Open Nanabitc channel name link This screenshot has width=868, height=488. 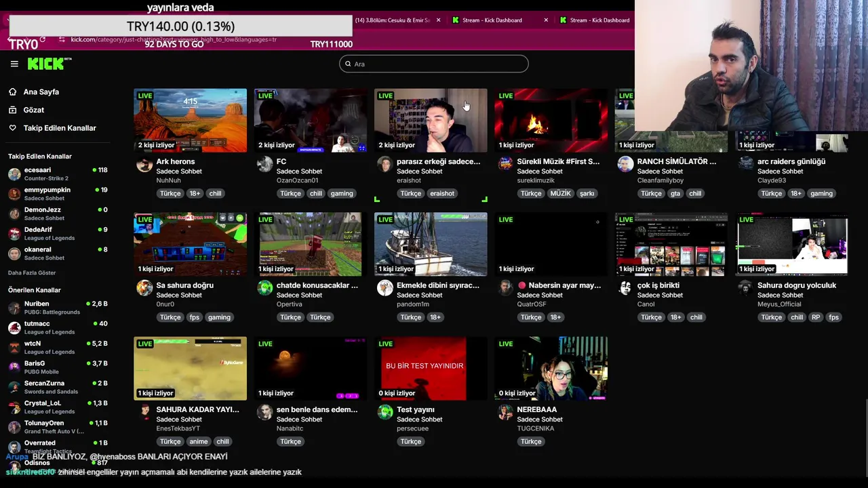(290, 428)
